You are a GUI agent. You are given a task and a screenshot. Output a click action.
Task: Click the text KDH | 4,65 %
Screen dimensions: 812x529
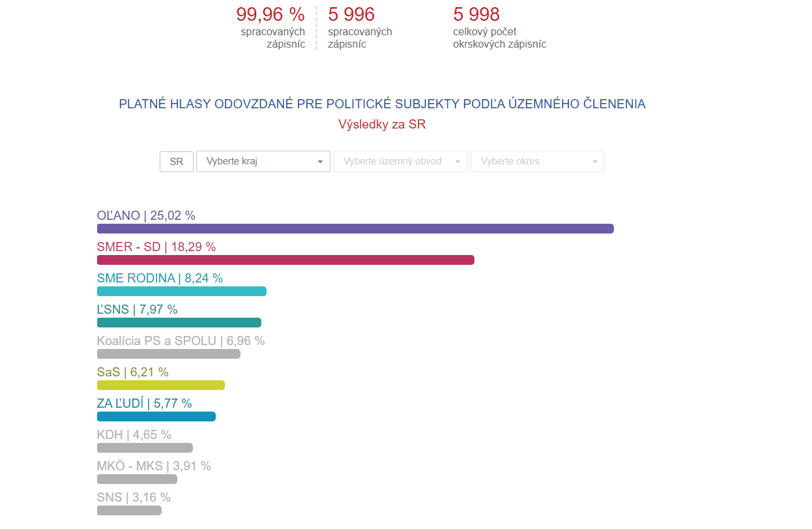134,434
